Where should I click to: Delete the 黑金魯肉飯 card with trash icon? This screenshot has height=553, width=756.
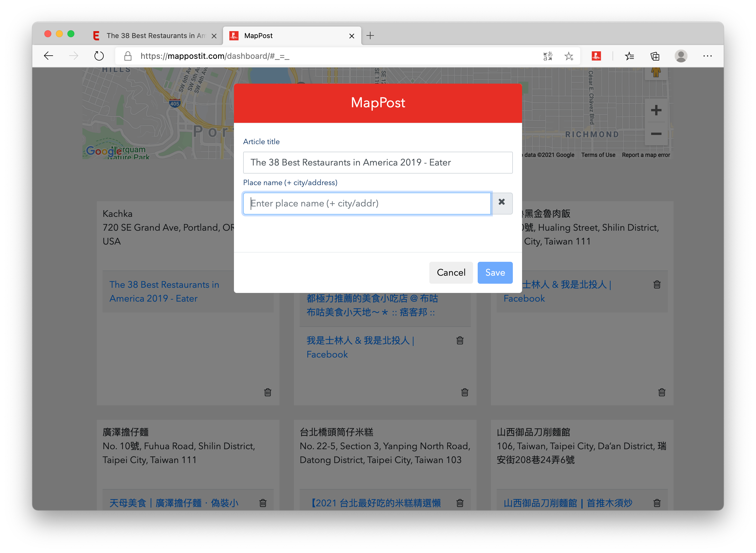[x=662, y=392]
